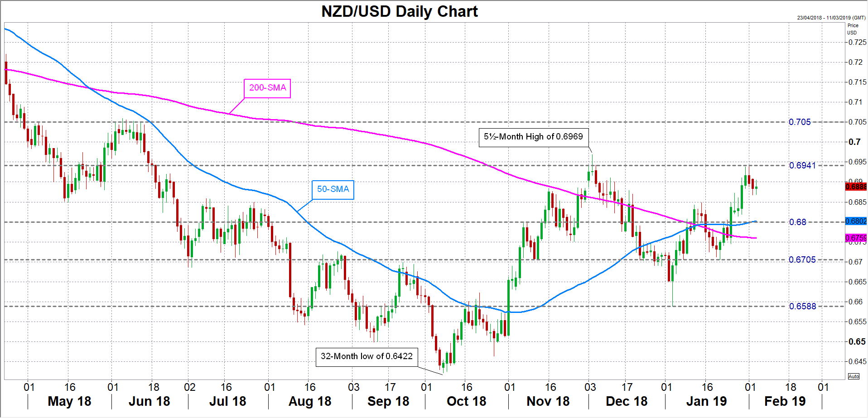Click the blue 0.6802 price tag
868x418 pixels.
tap(856, 221)
